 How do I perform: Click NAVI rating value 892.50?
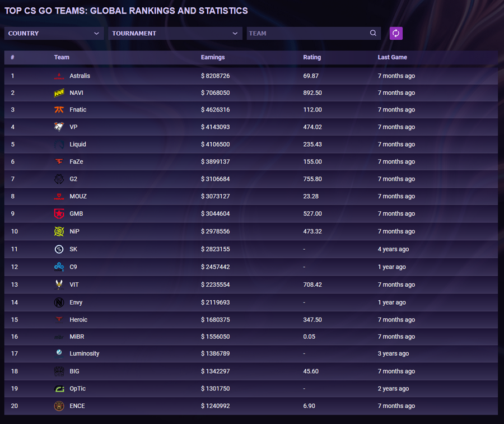pos(312,93)
